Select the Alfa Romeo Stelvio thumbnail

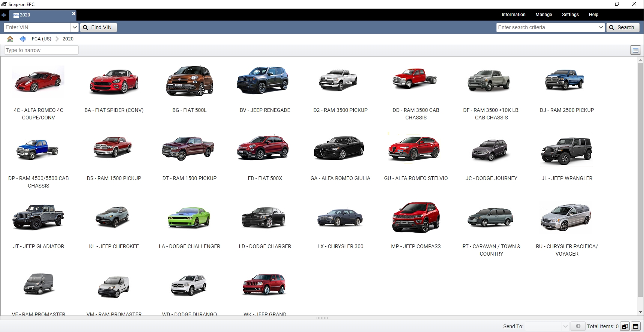[414, 148]
